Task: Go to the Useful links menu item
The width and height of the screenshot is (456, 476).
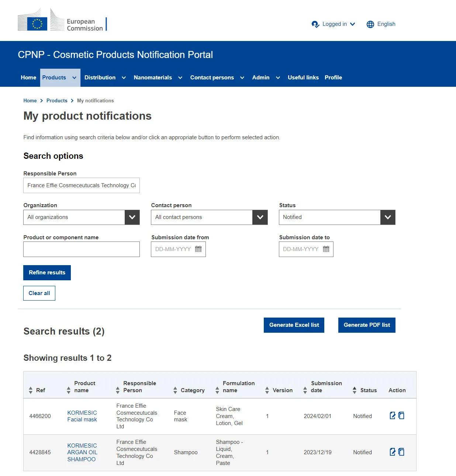Action: (303, 78)
